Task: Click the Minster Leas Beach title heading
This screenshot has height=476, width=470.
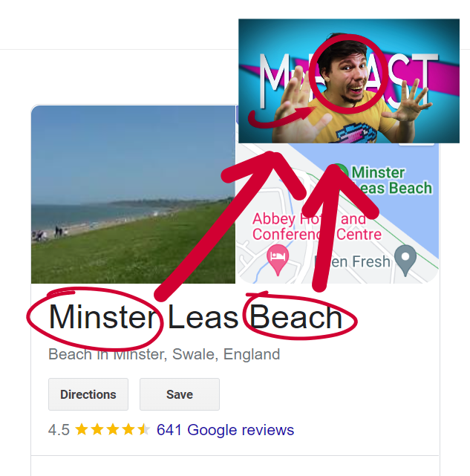Action: pos(195,318)
